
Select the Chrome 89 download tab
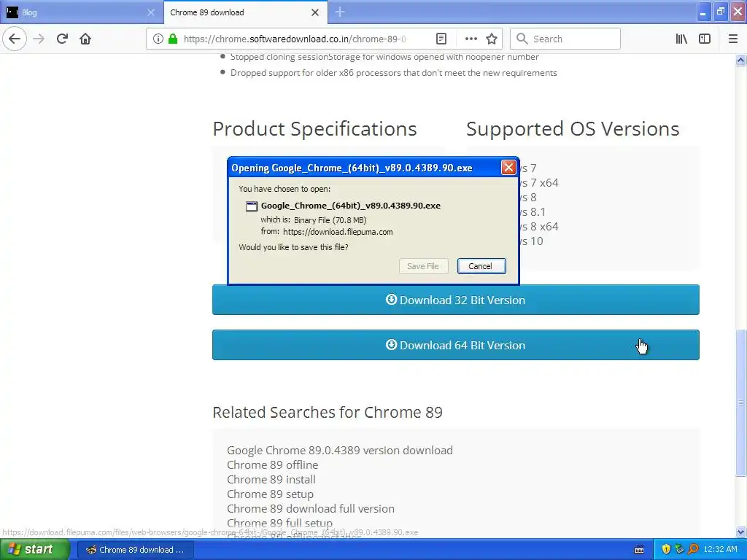pos(245,12)
